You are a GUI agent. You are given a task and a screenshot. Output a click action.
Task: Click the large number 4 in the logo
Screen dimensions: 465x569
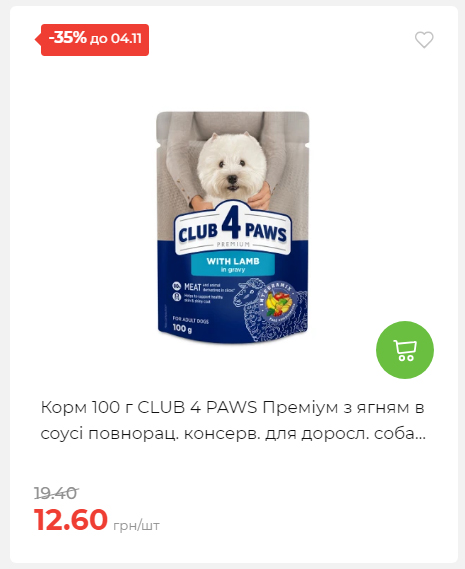[231, 222]
